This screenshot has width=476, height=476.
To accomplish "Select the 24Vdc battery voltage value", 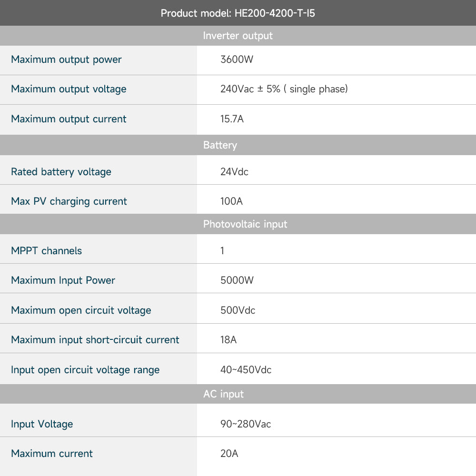I will [234, 171].
